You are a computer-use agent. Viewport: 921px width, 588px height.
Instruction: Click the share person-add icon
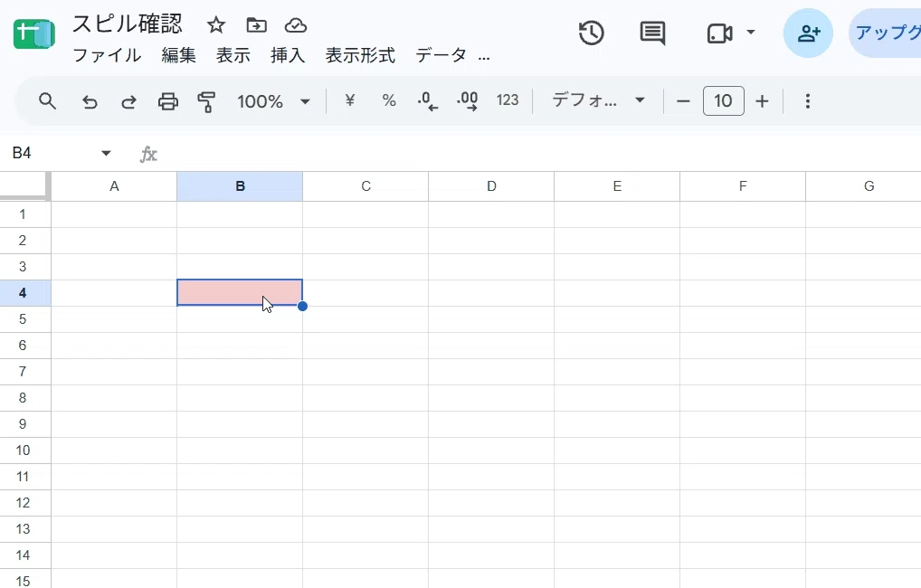point(808,33)
